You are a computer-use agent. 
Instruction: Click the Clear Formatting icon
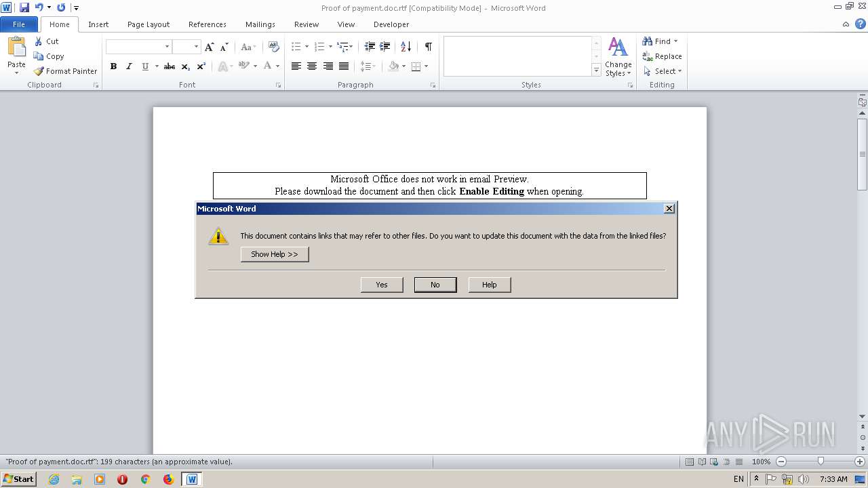click(274, 47)
